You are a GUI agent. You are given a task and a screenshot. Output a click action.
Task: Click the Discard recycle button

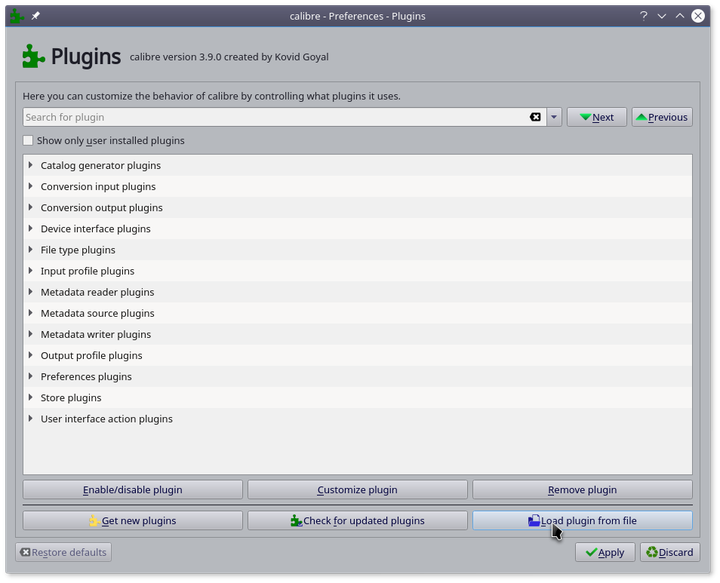[x=668, y=552]
